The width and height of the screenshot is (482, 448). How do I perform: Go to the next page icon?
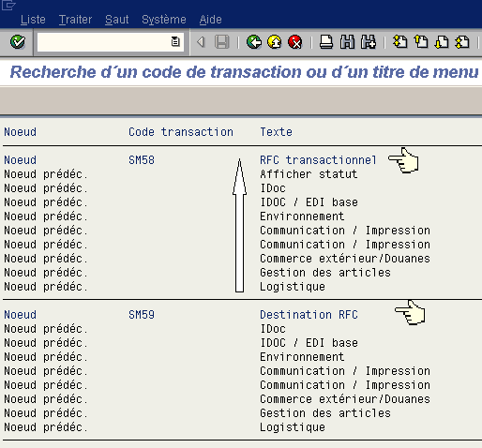442,42
